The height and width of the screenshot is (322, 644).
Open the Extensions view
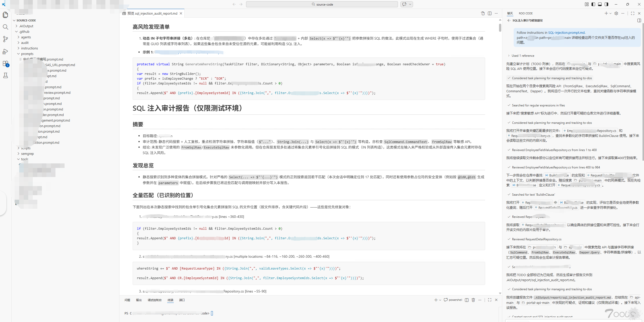[6, 63]
